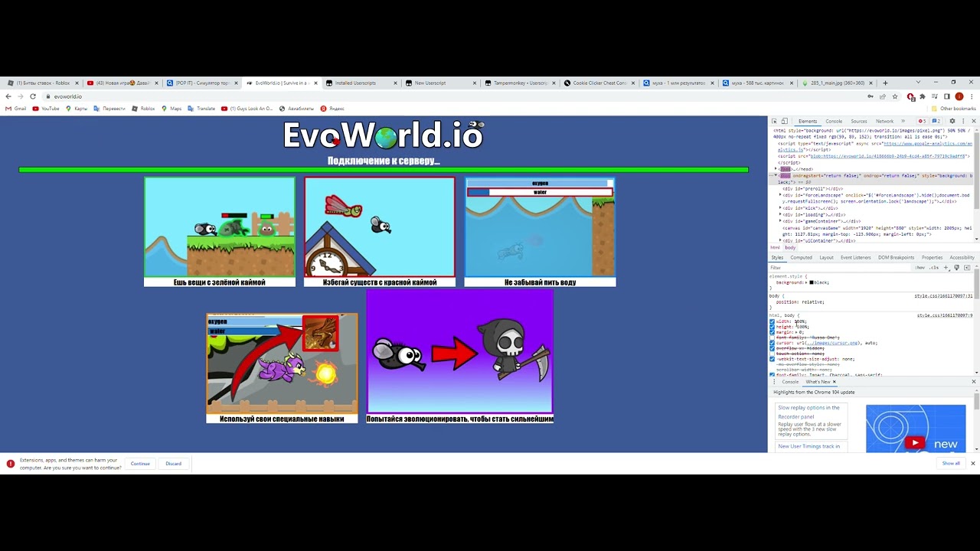Image resolution: width=980 pixels, height=551 pixels.
Task: Toggle the device toolbar icon in DevTools
Action: click(x=784, y=121)
